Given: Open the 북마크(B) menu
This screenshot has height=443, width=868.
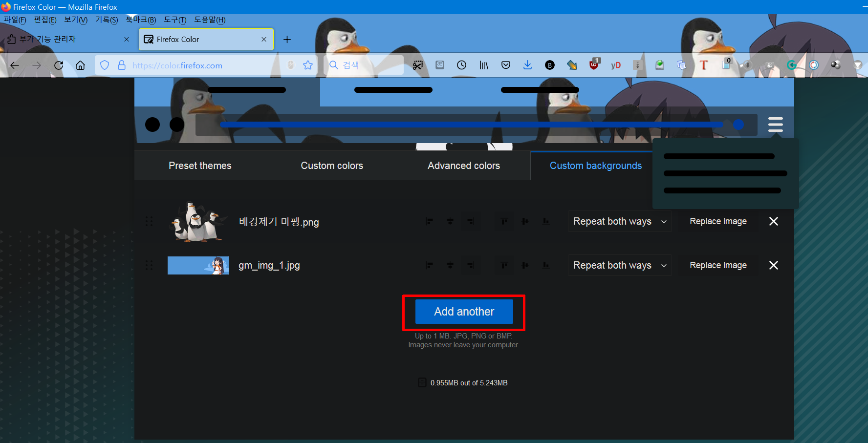Looking at the screenshot, I should pos(141,20).
